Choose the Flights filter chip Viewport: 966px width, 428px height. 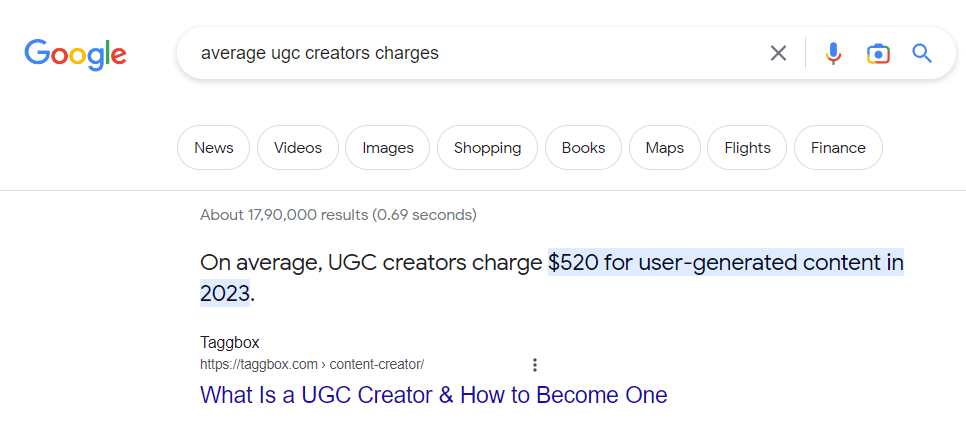point(747,148)
